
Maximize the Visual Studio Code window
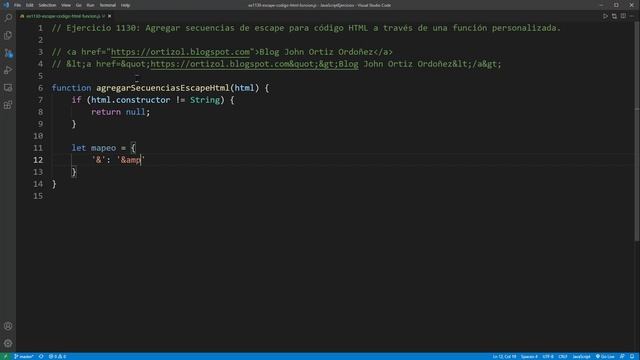pyautogui.click(x=616, y=5)
